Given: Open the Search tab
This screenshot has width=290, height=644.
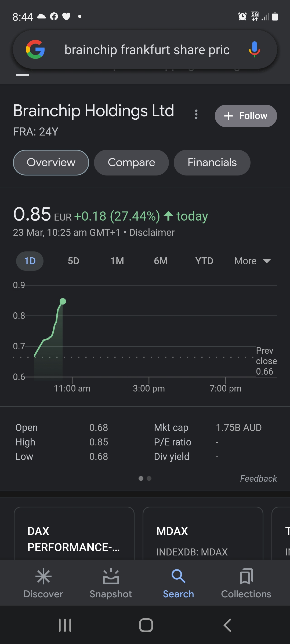Looking at the screenshot, I should 179,584.
